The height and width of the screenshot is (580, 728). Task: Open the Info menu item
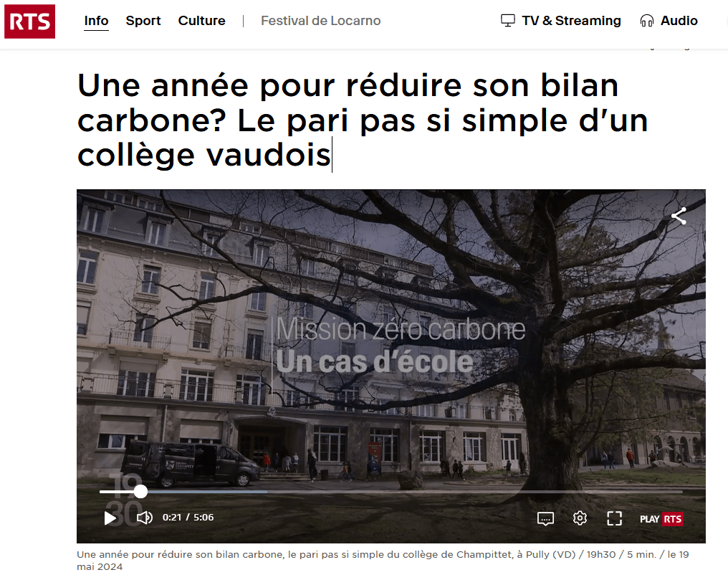pos(96,21)
